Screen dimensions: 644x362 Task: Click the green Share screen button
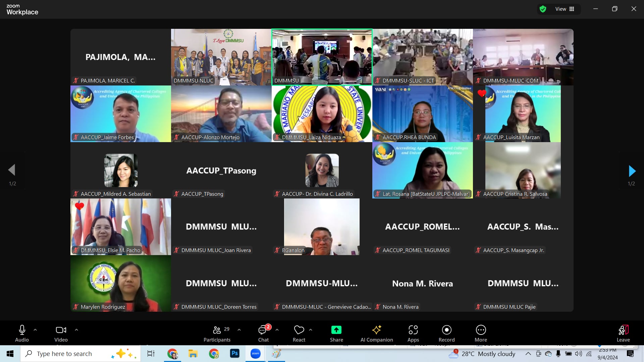[x=336, y=334]
